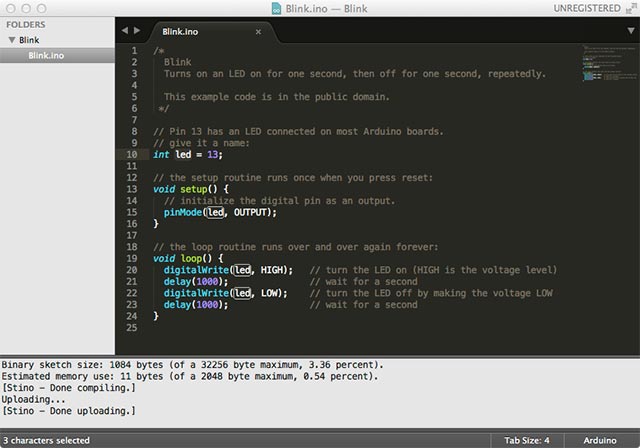The height and width of the screenshot is (448, 640).
Task: Click the closing brace on line 24
Action: click(x=156, y=316)
